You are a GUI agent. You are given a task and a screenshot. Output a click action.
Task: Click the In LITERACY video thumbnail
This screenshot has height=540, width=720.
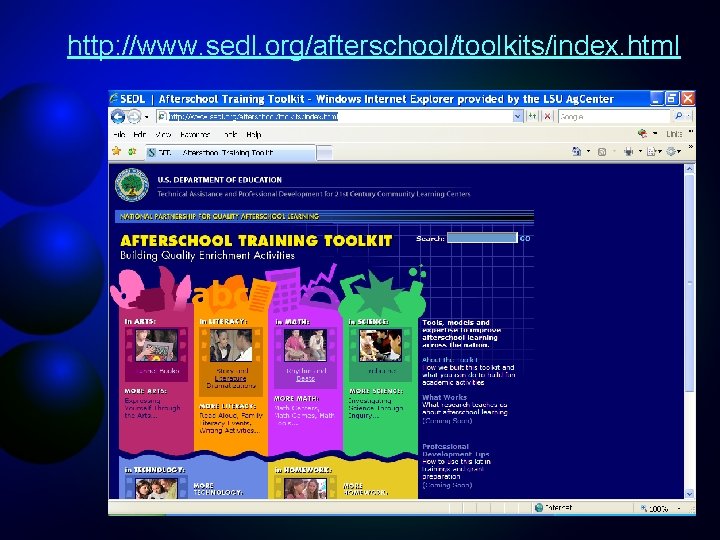pyautogui.click(x=231, y=345)
